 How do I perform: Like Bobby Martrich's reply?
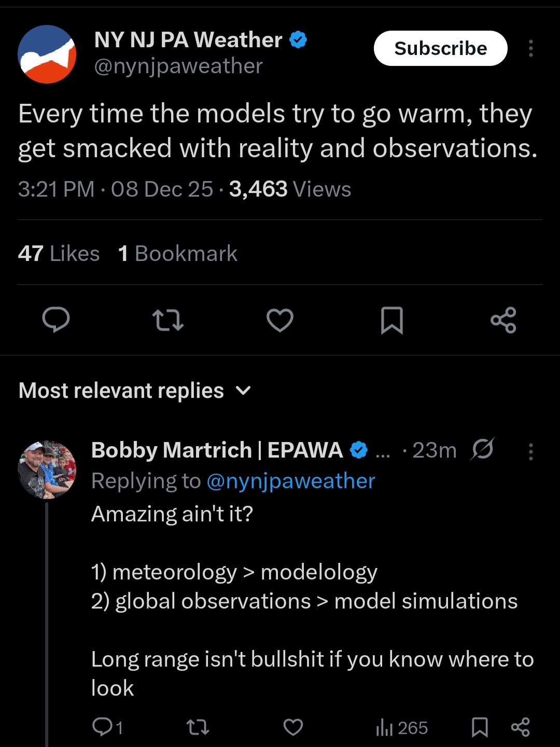pos(293,727)
